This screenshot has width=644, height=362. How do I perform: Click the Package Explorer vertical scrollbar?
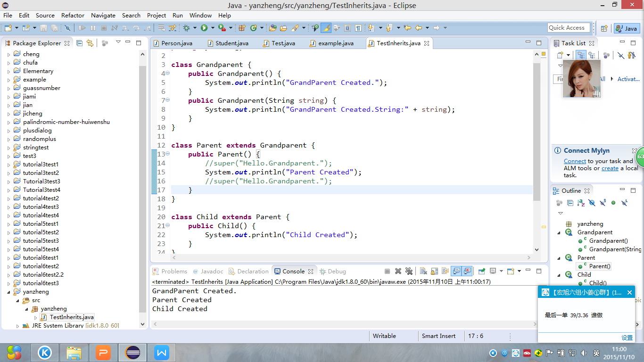point(143,189)
